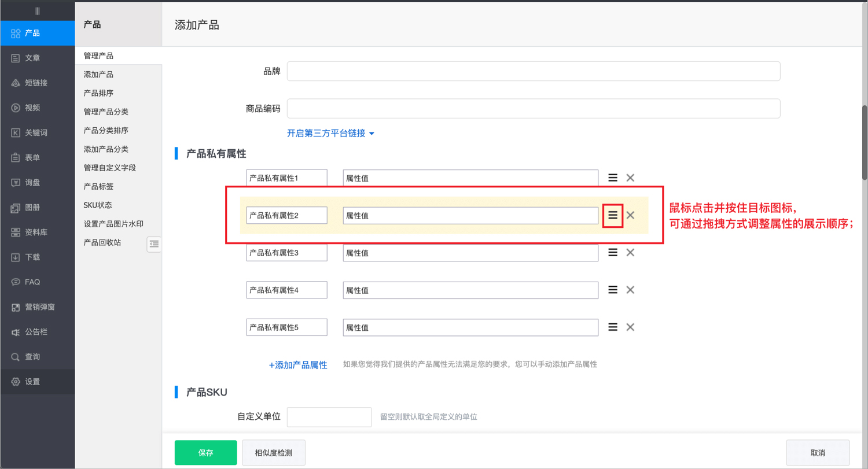
Task: Click the 相似度检测 button
Action: (273, 453)
